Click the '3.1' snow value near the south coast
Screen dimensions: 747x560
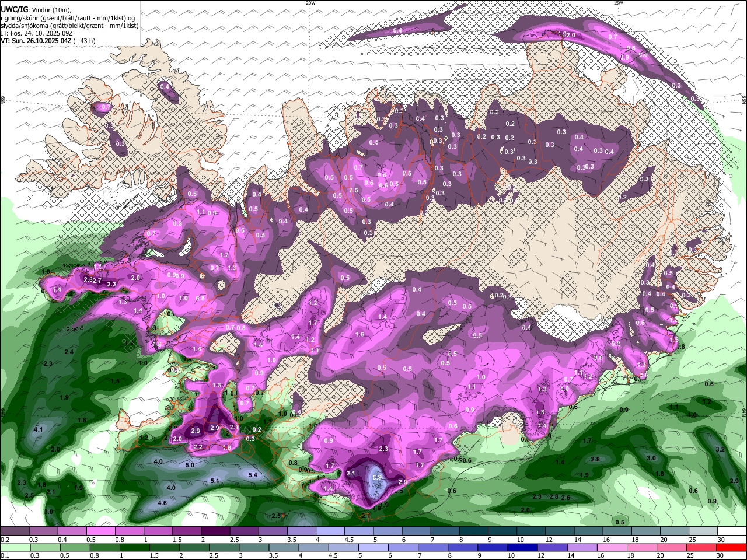point(351,473)
